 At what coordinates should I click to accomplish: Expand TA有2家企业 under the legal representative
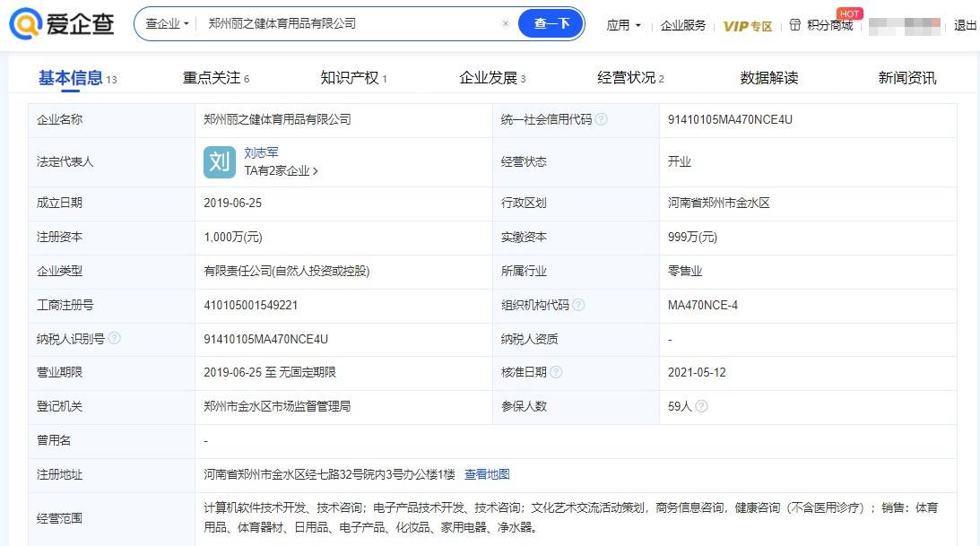tap(281, 170)
